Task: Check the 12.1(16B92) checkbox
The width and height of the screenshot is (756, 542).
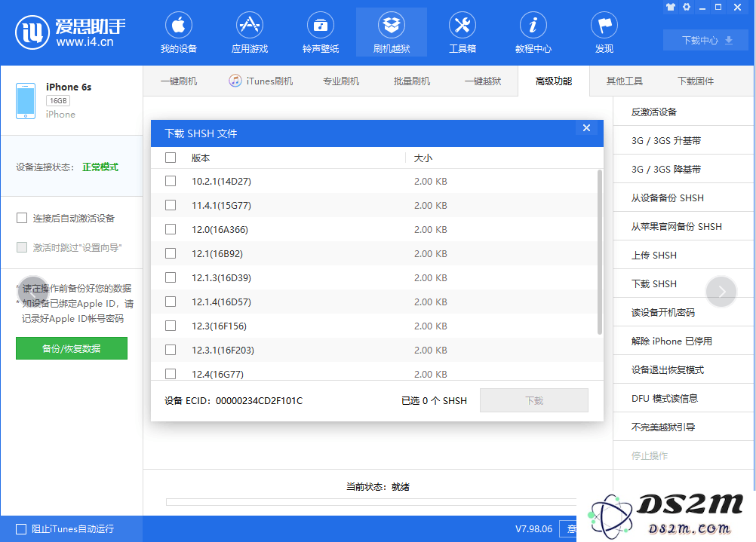Action: tap(171, 253)
